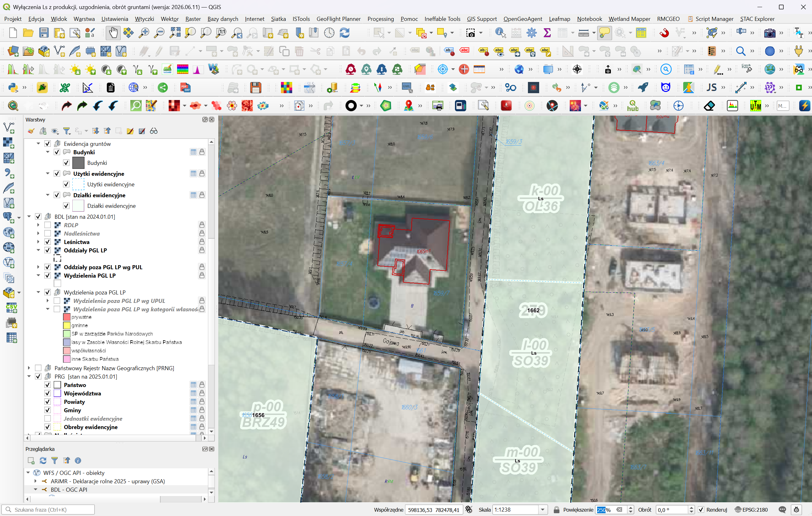Screen dimensions: 812x516
Task: Toggle visibility of Ewidencja gruntów group
Action: [47, 144]
